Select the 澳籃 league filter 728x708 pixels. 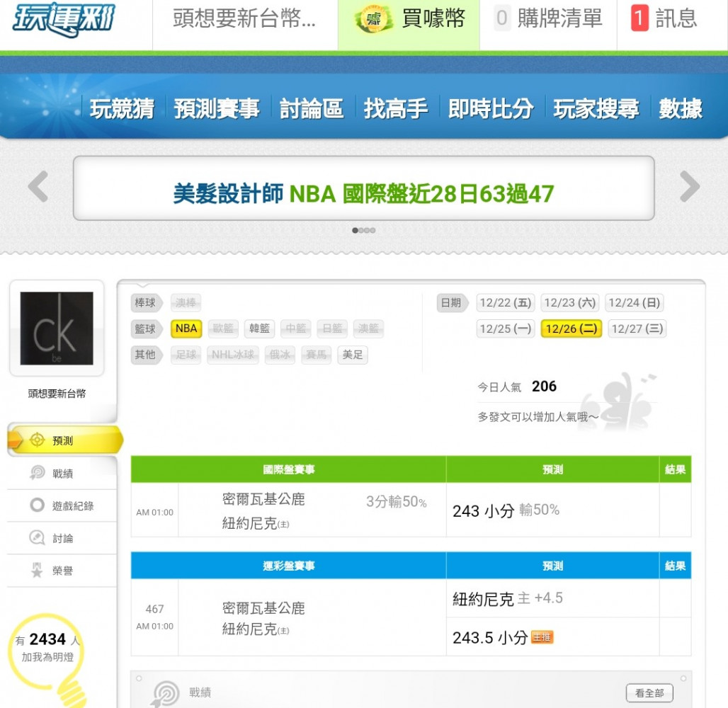click(x=368, y=329)
